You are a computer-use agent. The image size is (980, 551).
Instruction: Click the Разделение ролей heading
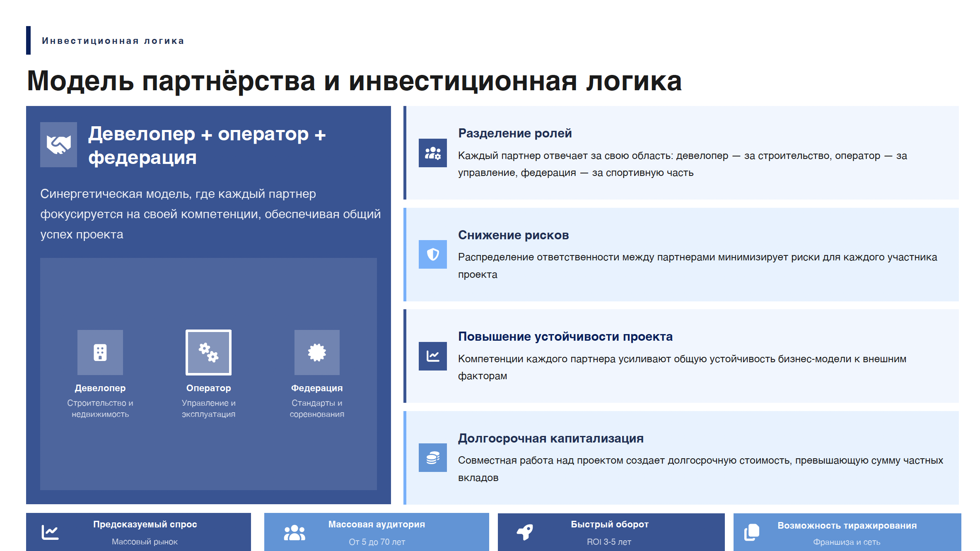point(514,133)
